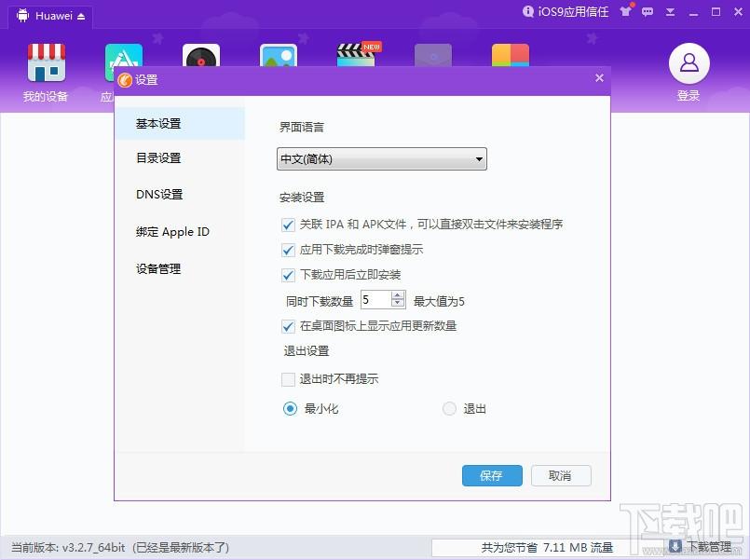This screenshot has width=750, height=560.
Task: Open the feedback chat bubble icon
Action: point(648,12)
